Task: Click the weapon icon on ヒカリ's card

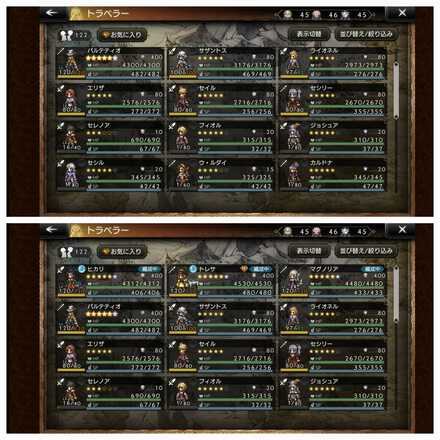Action: click(60, 270)
